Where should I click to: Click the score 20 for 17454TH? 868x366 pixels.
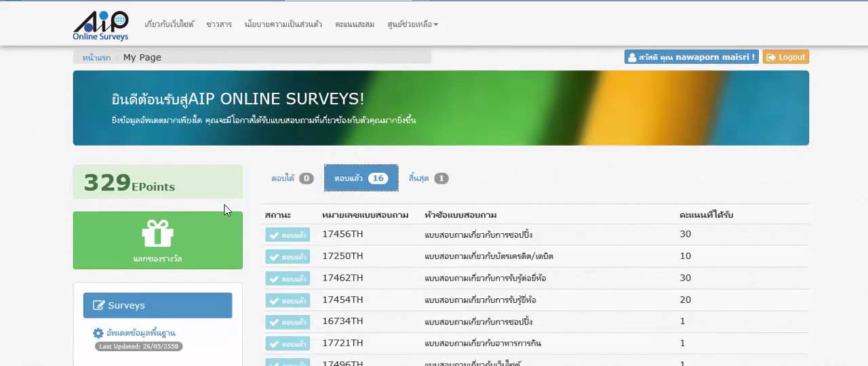(685, 300)
